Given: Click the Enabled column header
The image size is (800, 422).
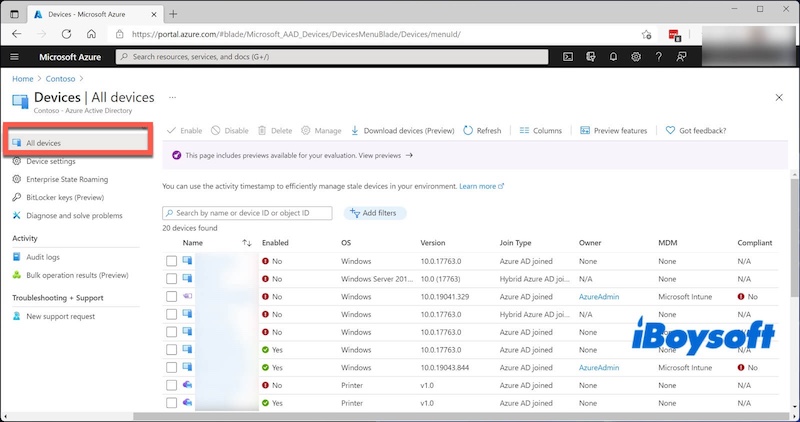Looking at the screenshot, I should (275, 243).
